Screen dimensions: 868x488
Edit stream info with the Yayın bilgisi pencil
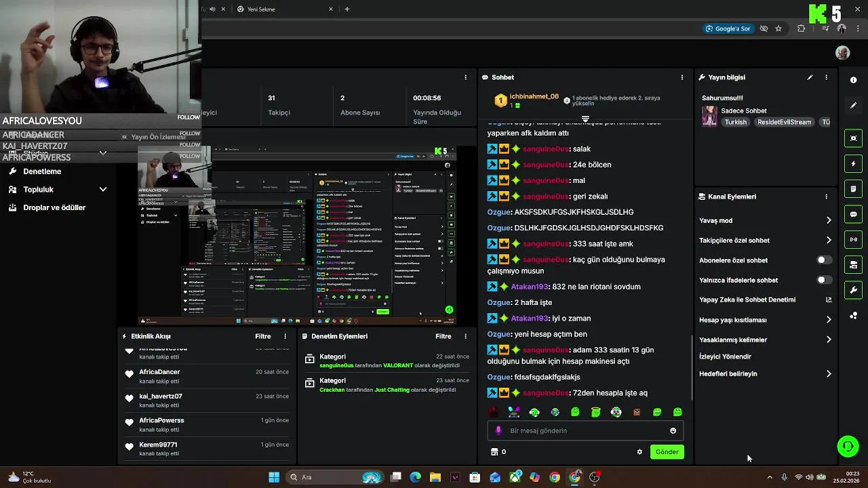click(x=810, y=77)
